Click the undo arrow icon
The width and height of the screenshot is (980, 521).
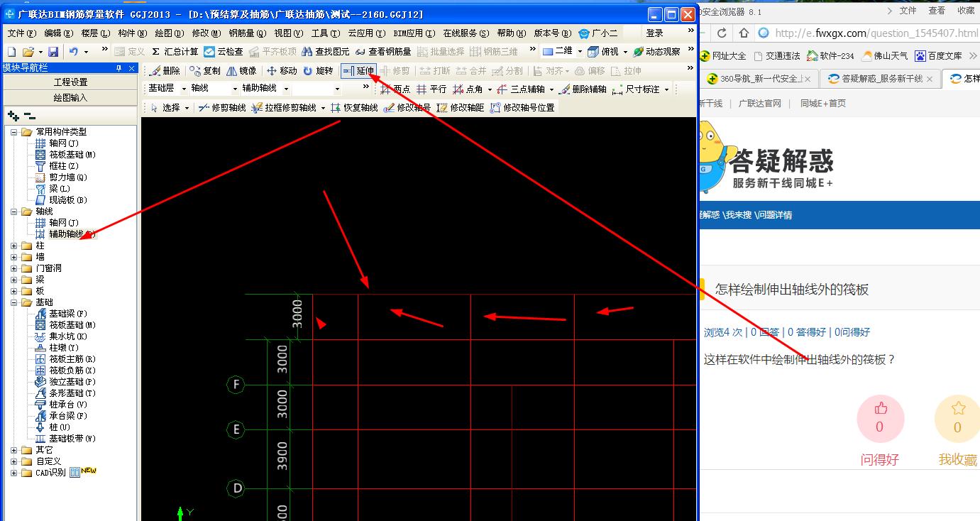[74, 52]
